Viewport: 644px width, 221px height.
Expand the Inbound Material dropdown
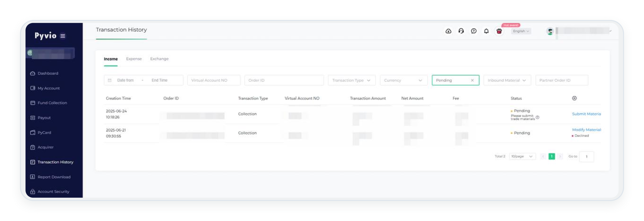[507, 80]
